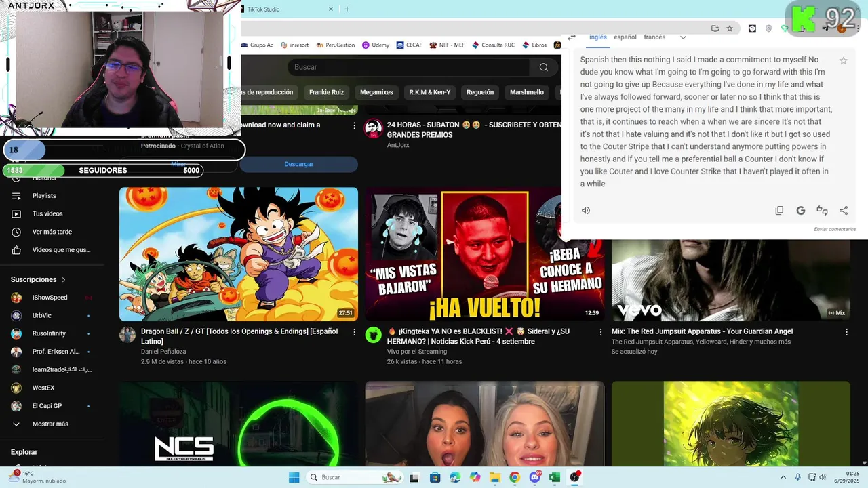Expand Mostrar más in subscriptions
Screen dimensions: 868x488
52,424
